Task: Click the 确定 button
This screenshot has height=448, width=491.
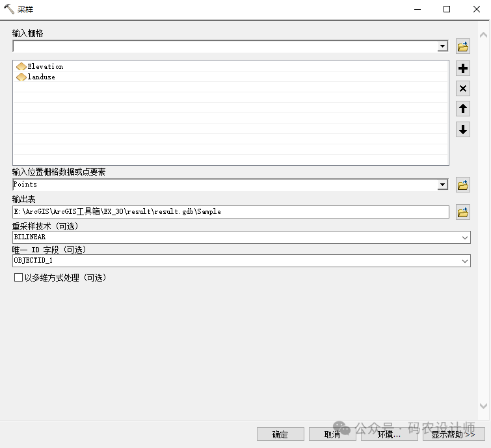Action: coord(280,434)
